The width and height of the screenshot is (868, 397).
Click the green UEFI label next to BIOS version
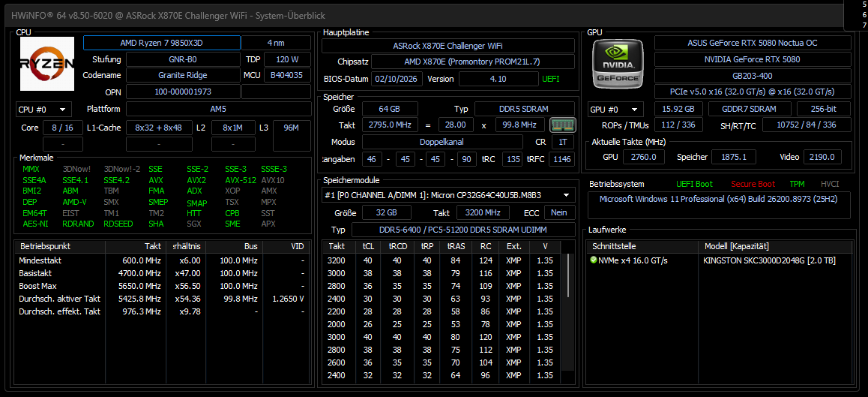[x=551, y=79]
